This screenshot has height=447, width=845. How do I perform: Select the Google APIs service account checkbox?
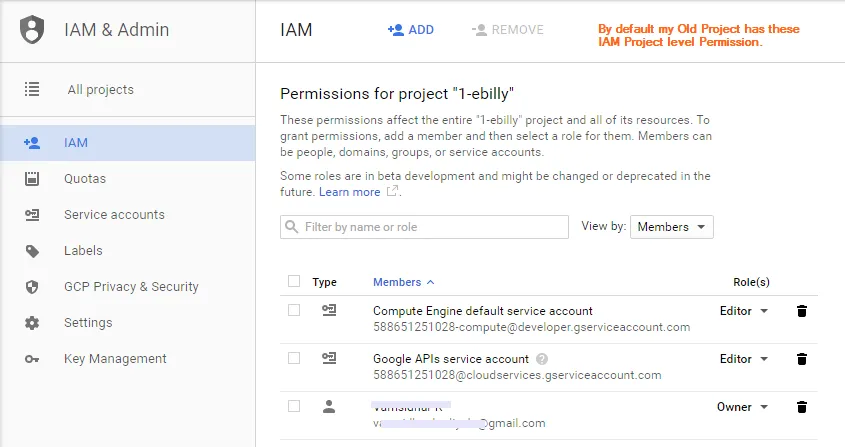(x=294, y=358)
